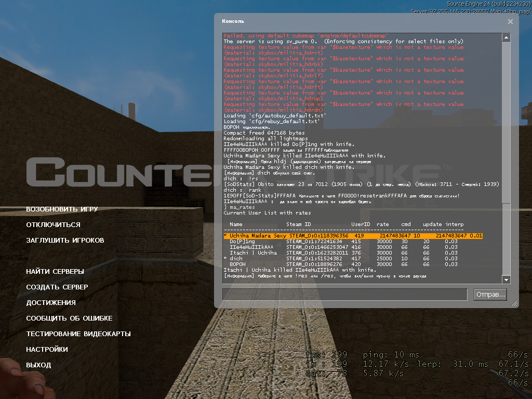Image resolution: width=532 pixels, height=399 pixels.
Task: Click red line 'skybox/militia_hdrdn'
Action: coord(273,110)
